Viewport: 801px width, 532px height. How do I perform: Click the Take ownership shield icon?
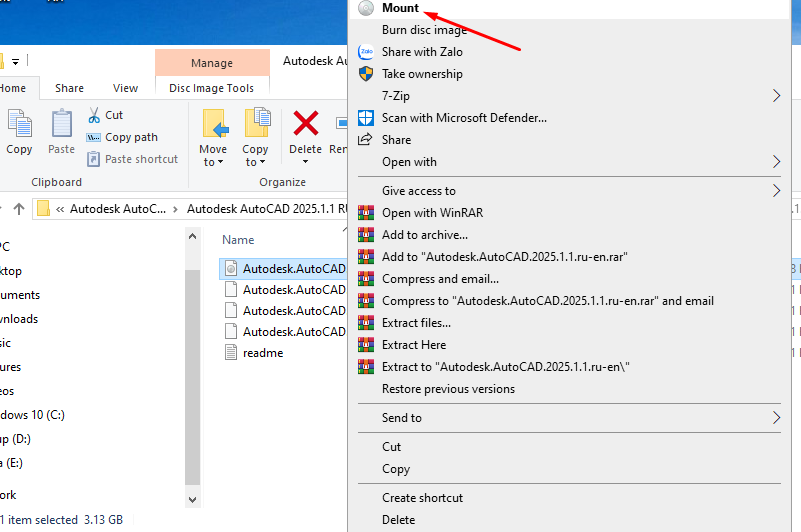(366, 74)
